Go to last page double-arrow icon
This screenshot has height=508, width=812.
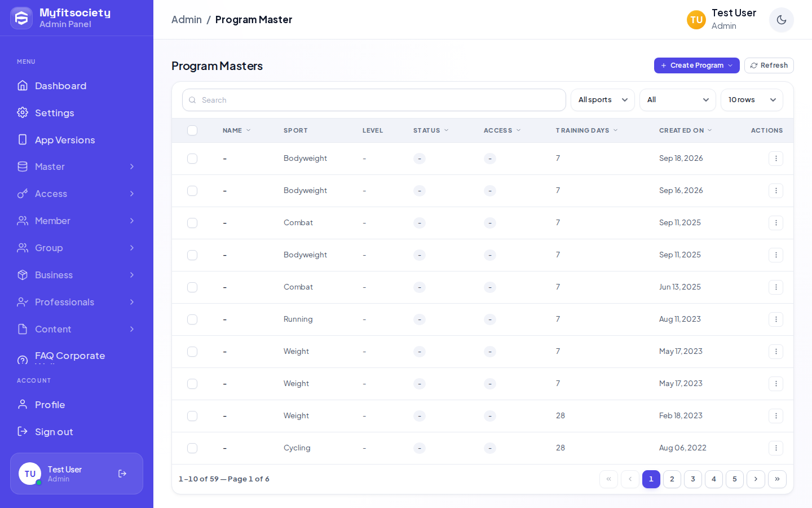tap(777, 479)
